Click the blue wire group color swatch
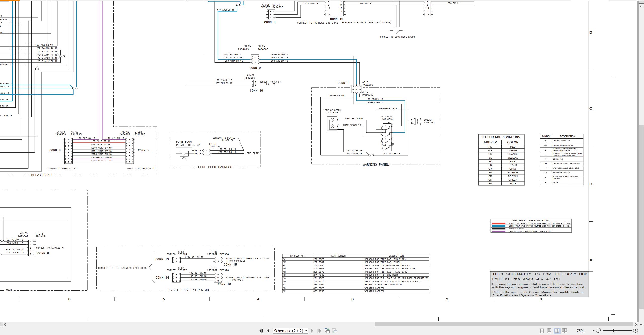The height and width of the screenshot is (335, 644). 499,226
